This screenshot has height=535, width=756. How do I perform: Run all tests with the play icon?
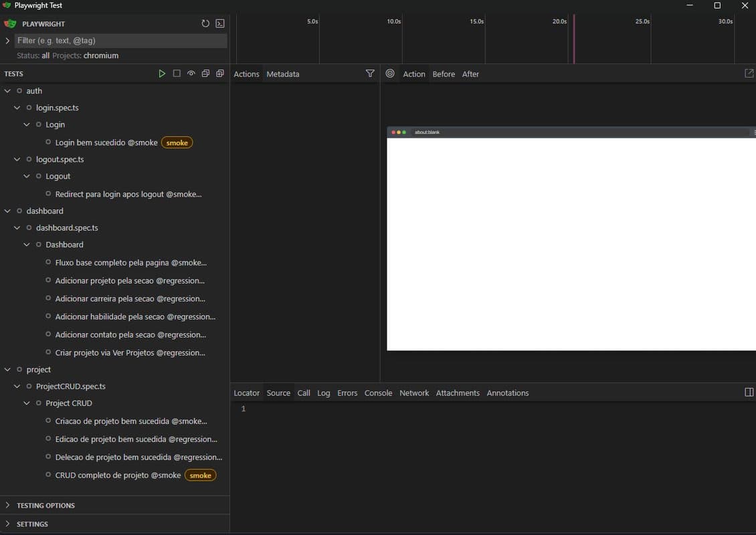tap(162, 74)
